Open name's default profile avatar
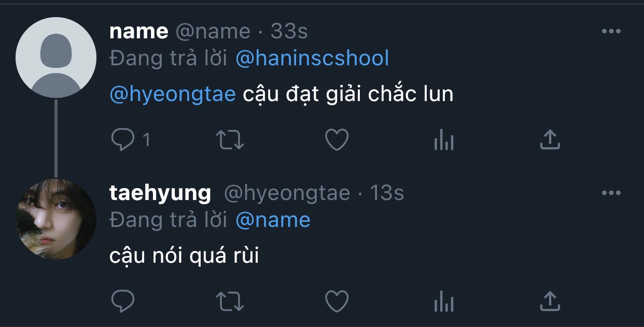The height and width of the screenshot is (327, 644). pyautogui.click(x=56, y=58)
